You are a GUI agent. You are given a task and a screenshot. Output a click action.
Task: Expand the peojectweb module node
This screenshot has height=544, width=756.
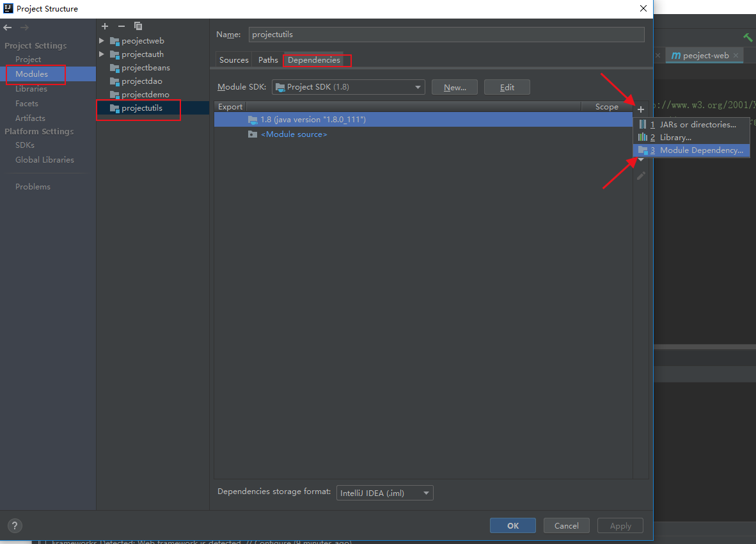102,40
